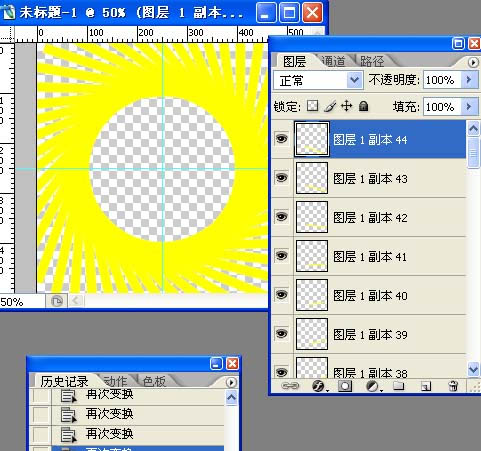Screen dimensions: 481x451
Task: Minimize the 未标题-1 document window
Action: [266, 13]
